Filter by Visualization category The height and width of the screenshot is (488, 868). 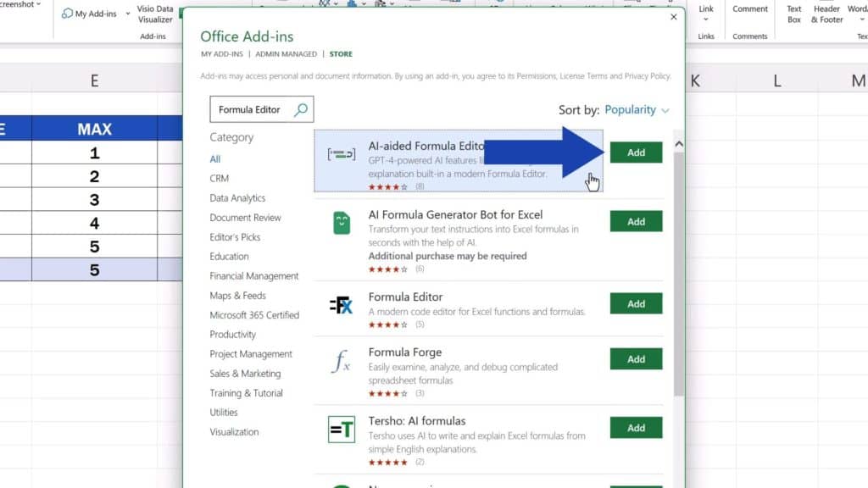tap(234, 431)
